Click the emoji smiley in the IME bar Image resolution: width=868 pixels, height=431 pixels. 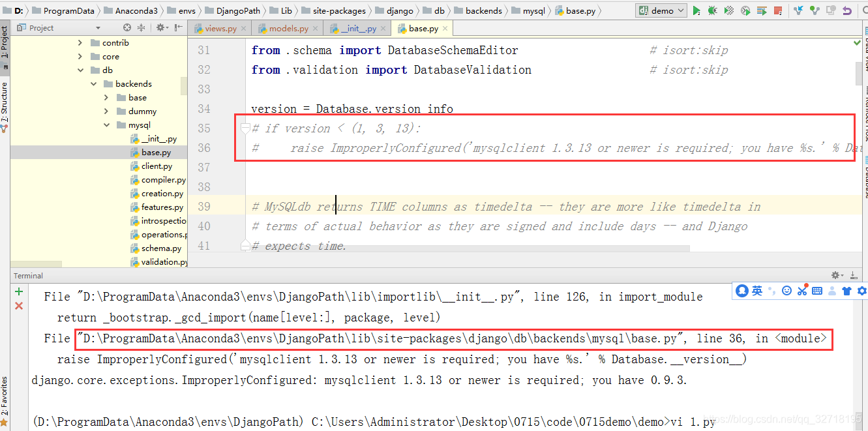pyautogui.click(x=787, y=291)
